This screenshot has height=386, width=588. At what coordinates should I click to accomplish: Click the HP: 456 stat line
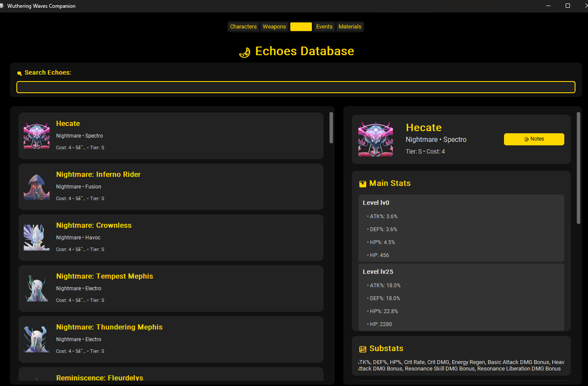378,255
